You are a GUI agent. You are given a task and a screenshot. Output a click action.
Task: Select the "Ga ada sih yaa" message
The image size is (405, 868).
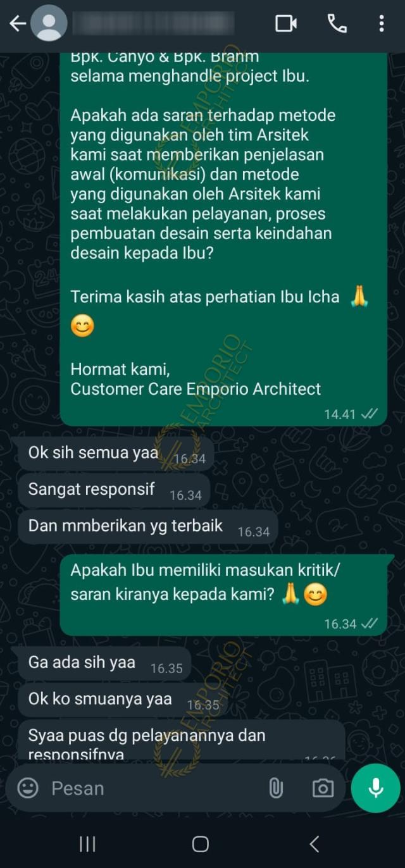(104, 664)
